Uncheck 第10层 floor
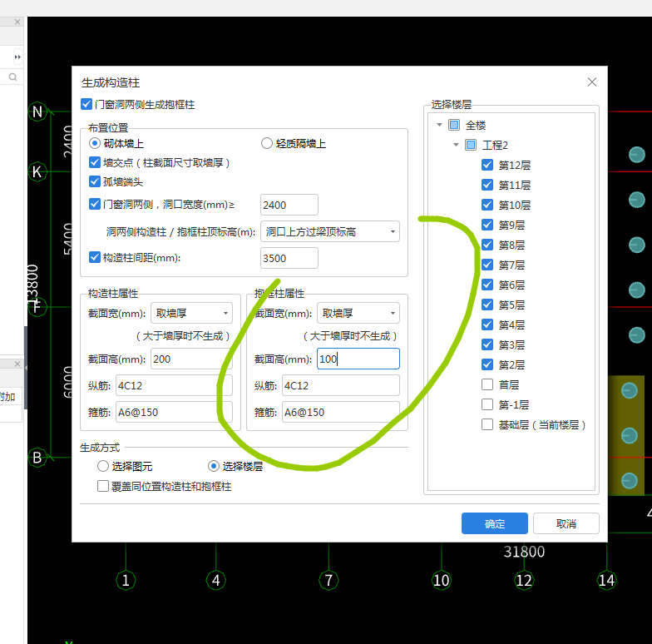 [x=487, y=205]
